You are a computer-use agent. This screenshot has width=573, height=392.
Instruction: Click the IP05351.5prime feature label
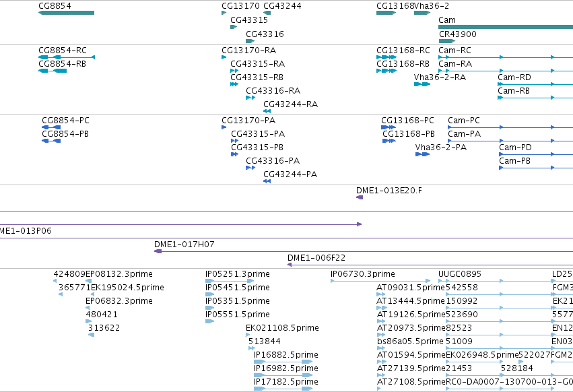click(x=238, y=301)
